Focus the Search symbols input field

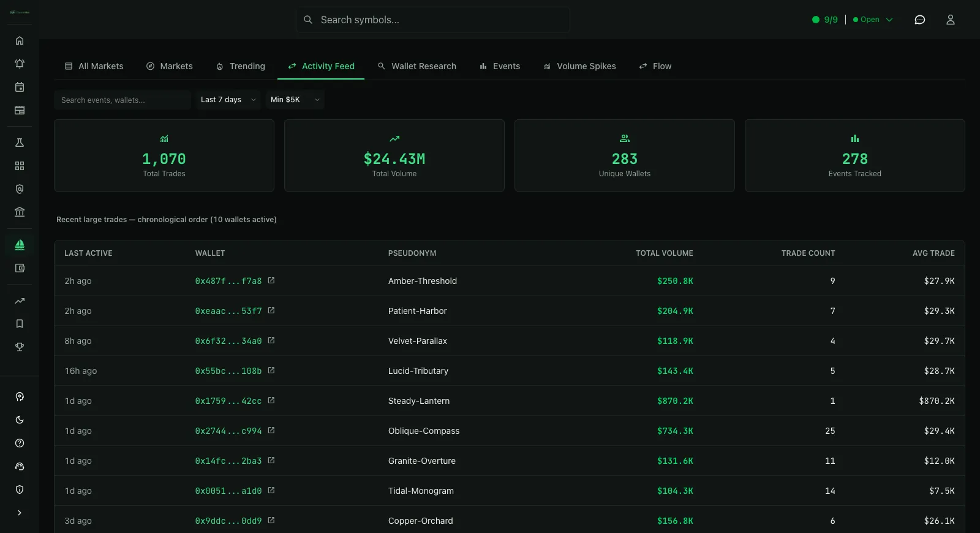pos(433,20)
